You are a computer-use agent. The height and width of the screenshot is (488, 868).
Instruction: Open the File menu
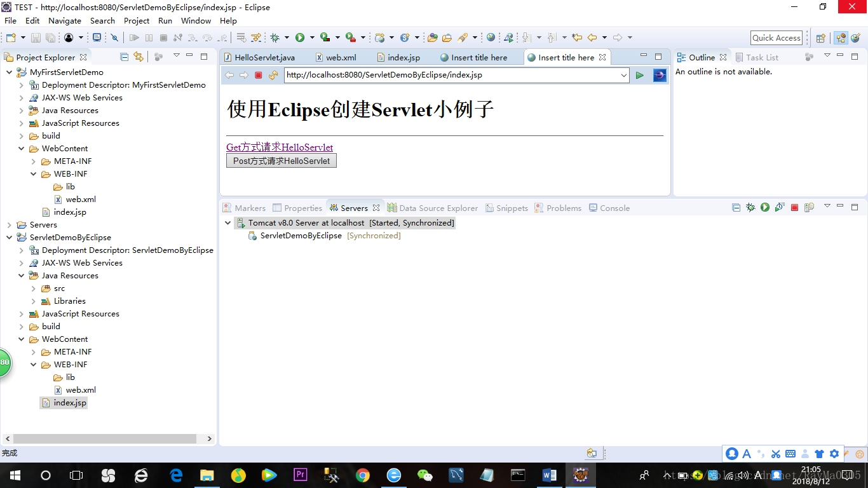pos(10,20)
